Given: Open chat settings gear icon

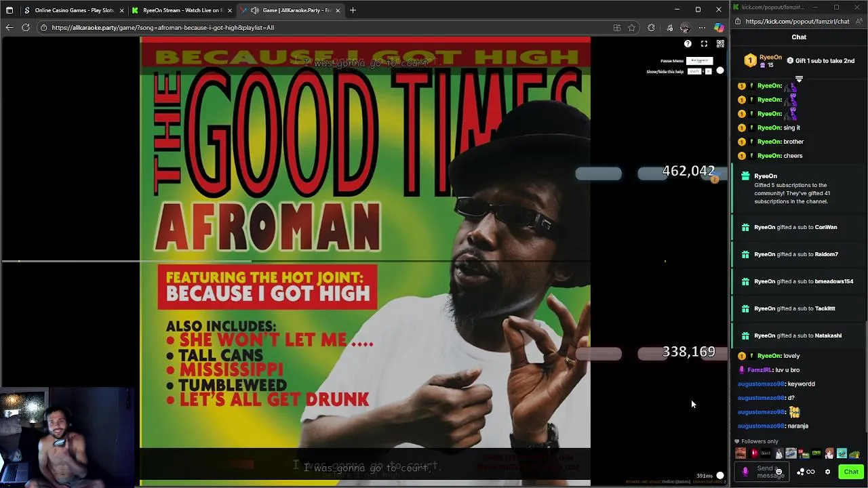Looking at the screenshot, I should [827, 472].
